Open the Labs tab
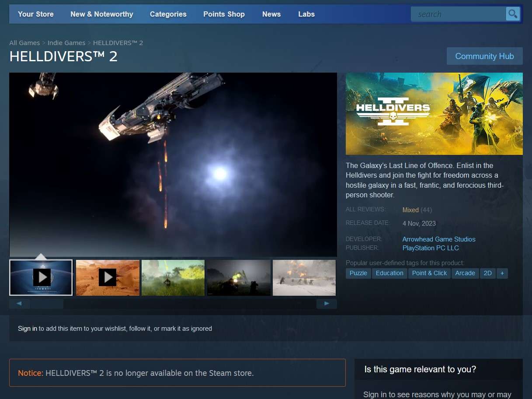 click(306, 14)
